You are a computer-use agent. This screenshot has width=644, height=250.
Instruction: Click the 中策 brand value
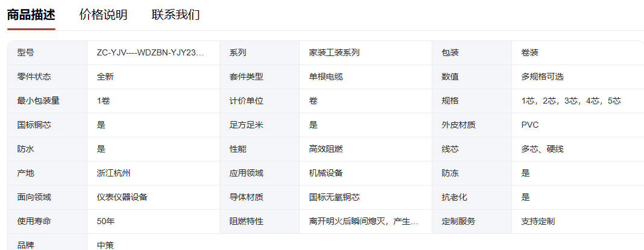(106, 245)
